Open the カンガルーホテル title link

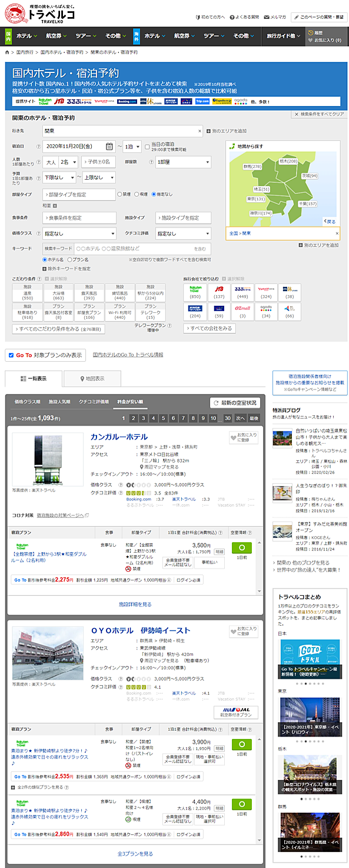point(119,437)
